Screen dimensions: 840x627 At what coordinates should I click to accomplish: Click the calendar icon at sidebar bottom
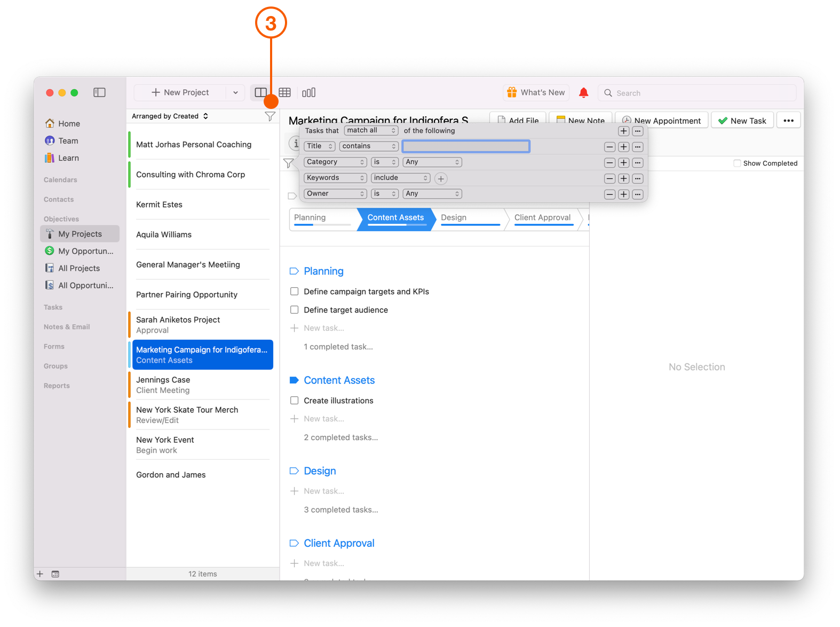56,574
